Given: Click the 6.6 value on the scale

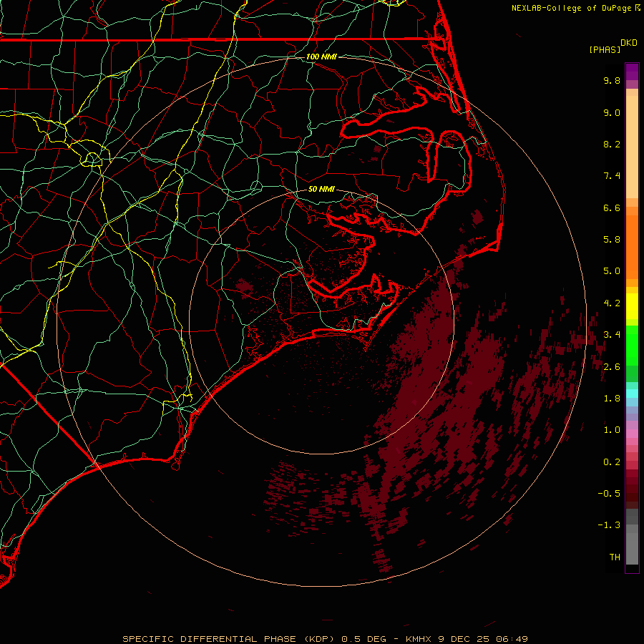Looking at the screenshot, I should coord(612,208).
